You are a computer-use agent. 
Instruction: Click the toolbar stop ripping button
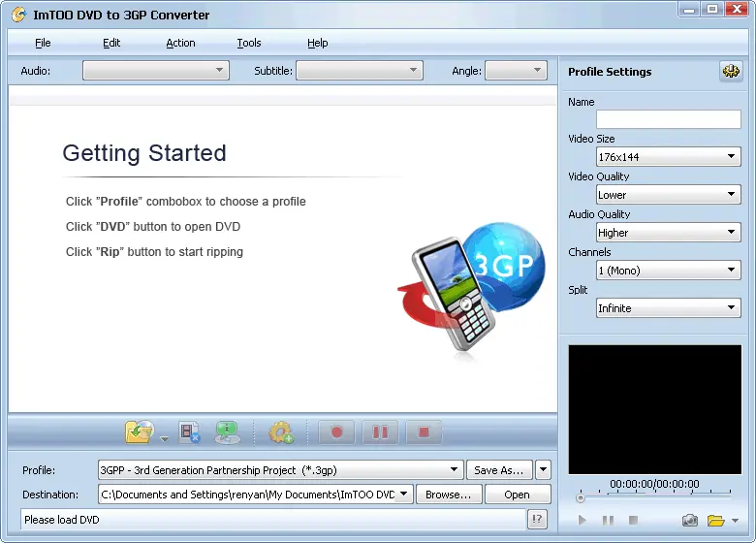[x=424, y=432]
